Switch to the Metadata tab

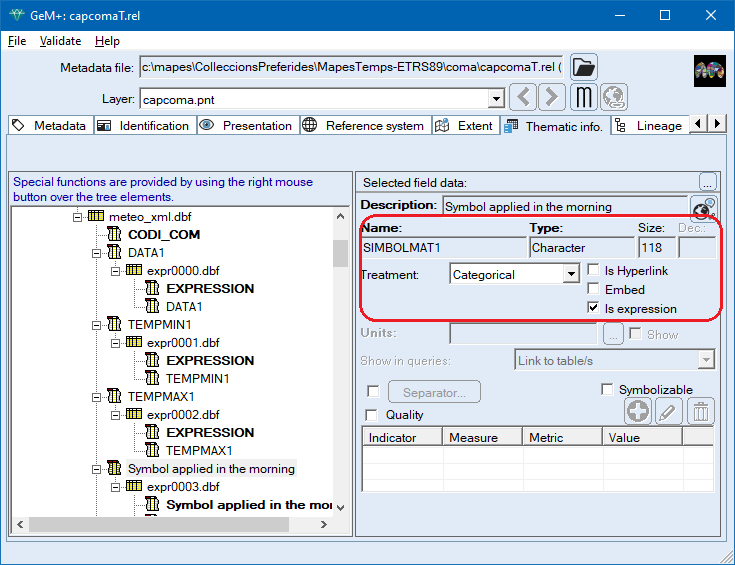point(51,126)
